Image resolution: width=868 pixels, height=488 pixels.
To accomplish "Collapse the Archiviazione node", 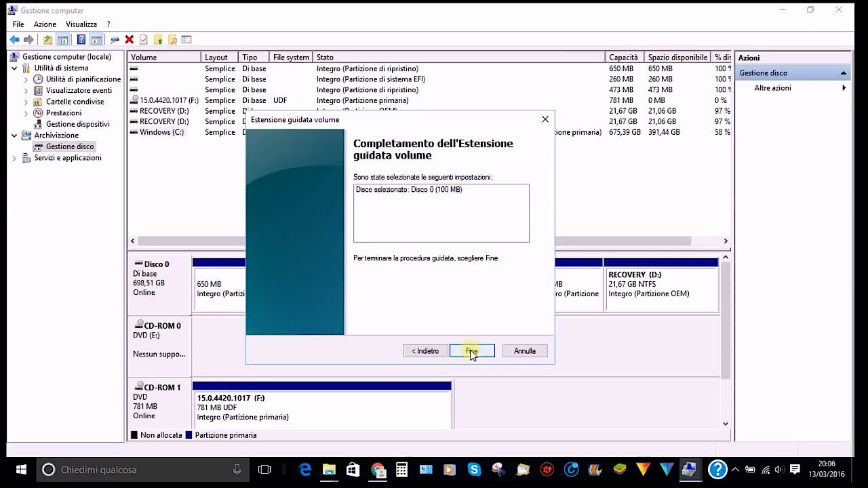I will [14, 135].
